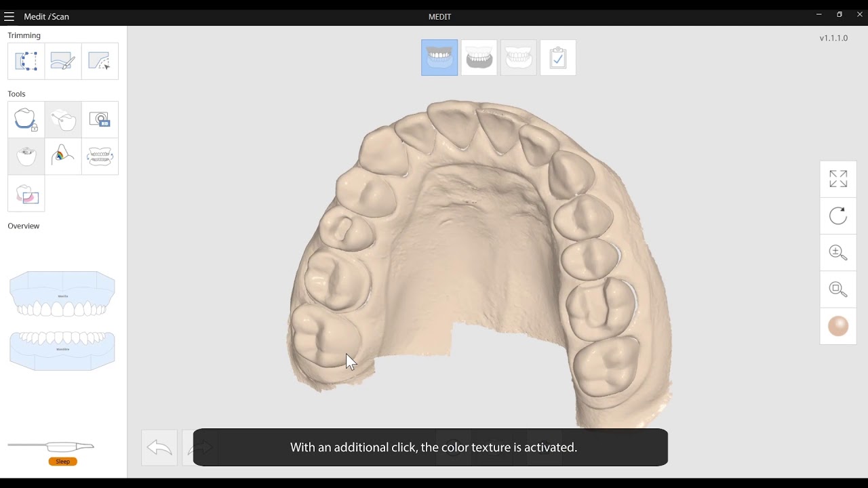Open the pink pre-op overlay tool
The width and height of the screenshot is (868, 488).
(26, 193)
